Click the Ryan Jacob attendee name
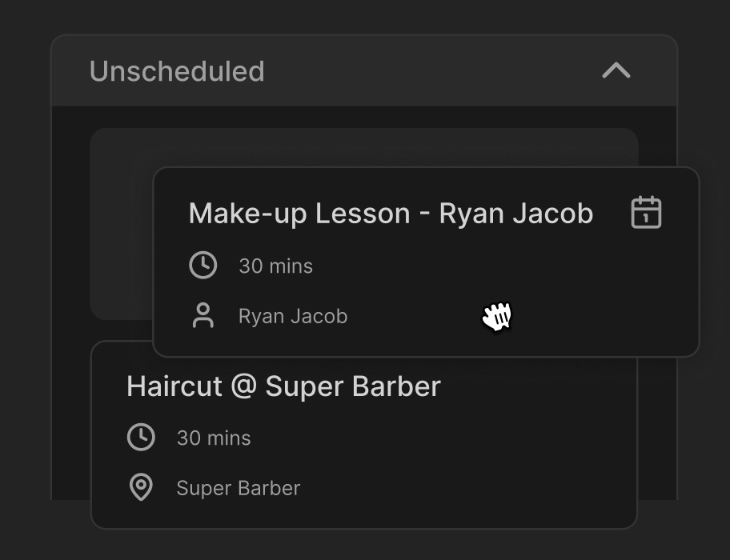 point(293,316)
